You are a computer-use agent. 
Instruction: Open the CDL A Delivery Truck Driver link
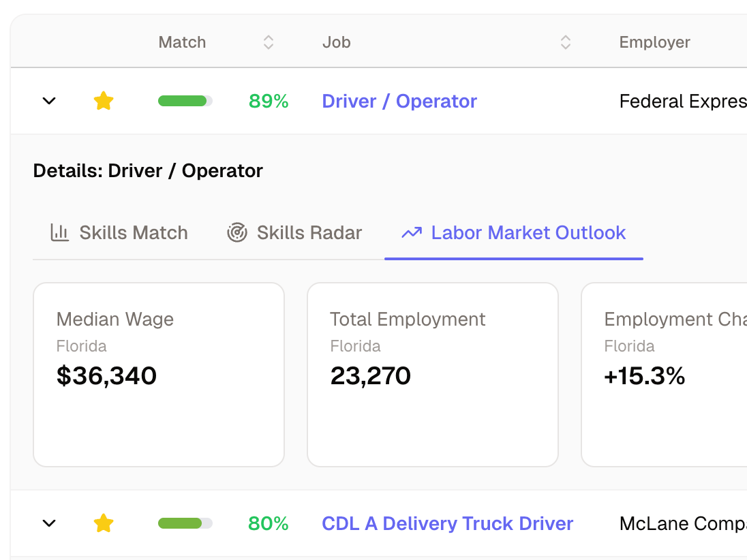pos(446,523)
